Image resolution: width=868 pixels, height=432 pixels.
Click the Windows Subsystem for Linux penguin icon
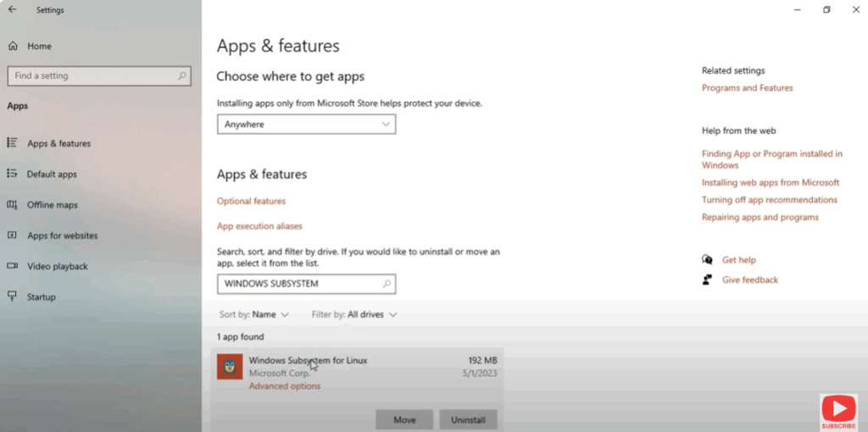click(x=230, y=366)
